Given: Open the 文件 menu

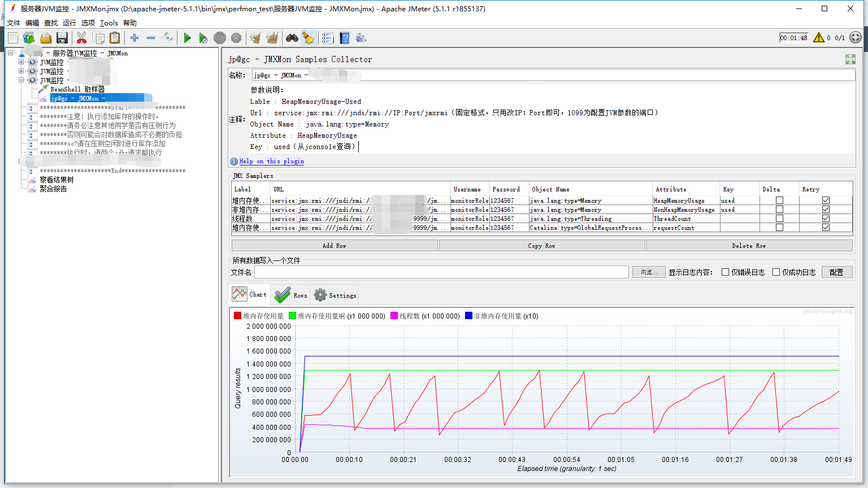Looking at the screenshot, I should click(x=14, y=23).
